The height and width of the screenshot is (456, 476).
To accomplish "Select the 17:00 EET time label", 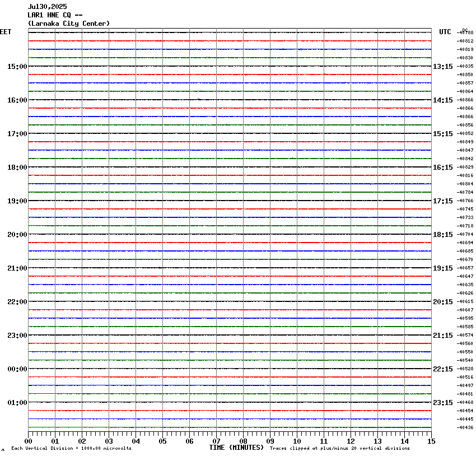I will [17, 134].
